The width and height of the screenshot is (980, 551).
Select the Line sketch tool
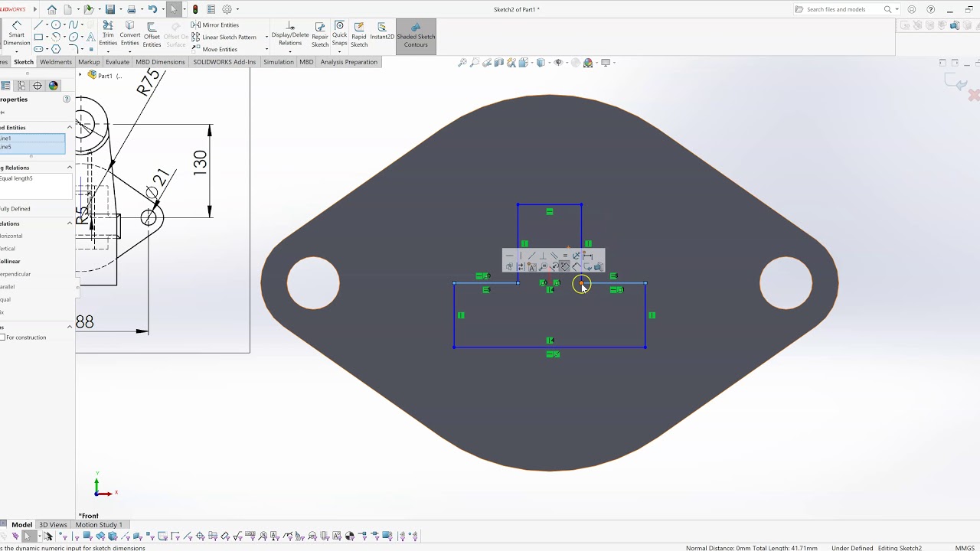38,24
